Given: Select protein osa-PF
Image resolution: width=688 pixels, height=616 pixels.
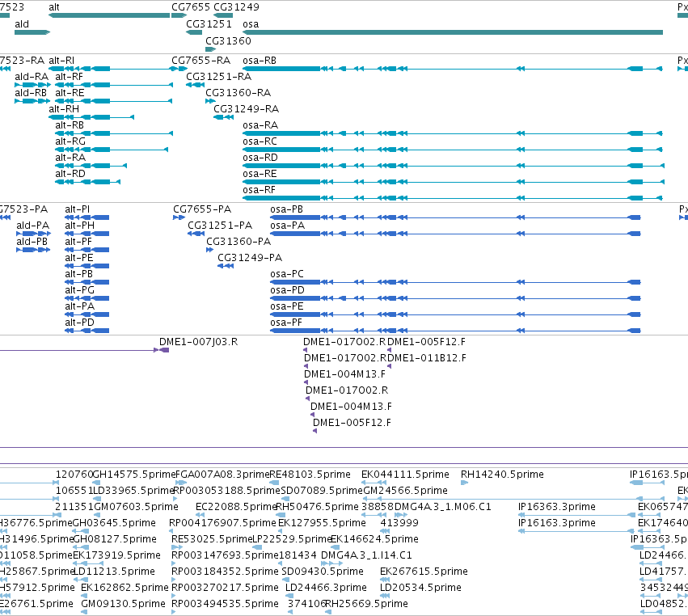Looking at the screenshot, I should tap(455, 331).
